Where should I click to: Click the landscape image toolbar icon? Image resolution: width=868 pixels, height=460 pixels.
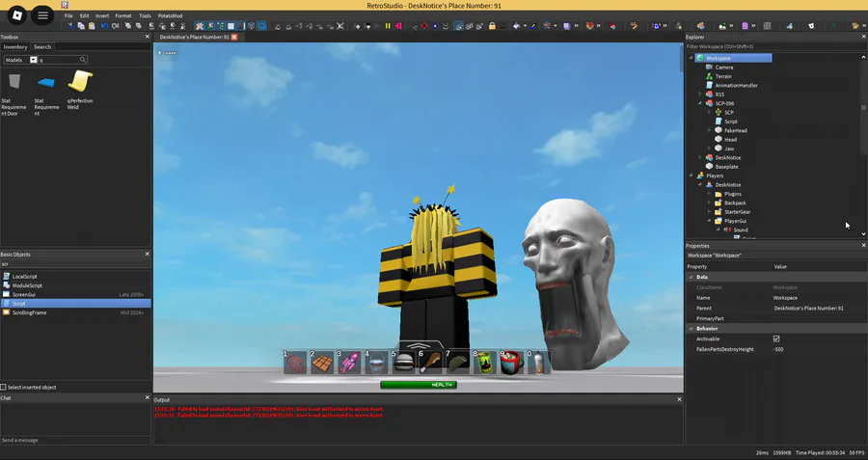click(x=722, y=25)
